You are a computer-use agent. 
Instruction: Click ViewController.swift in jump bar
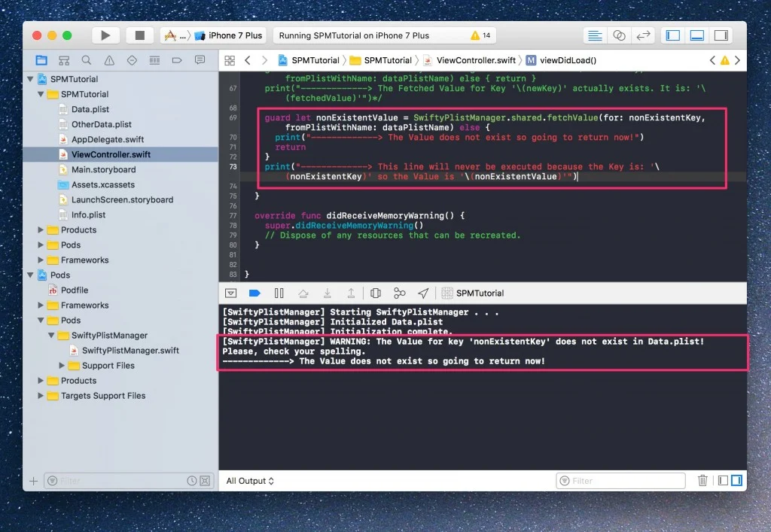coord(470,60)
